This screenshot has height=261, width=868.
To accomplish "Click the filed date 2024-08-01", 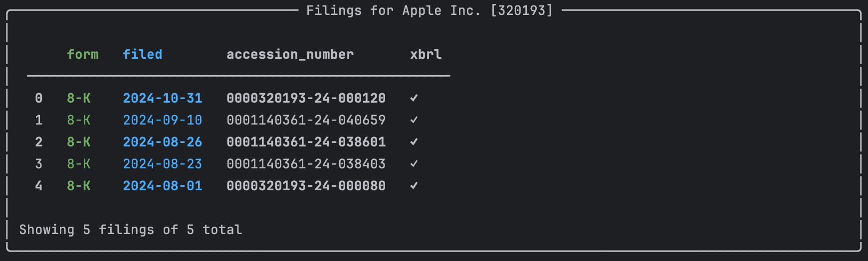I will (163, 186).
